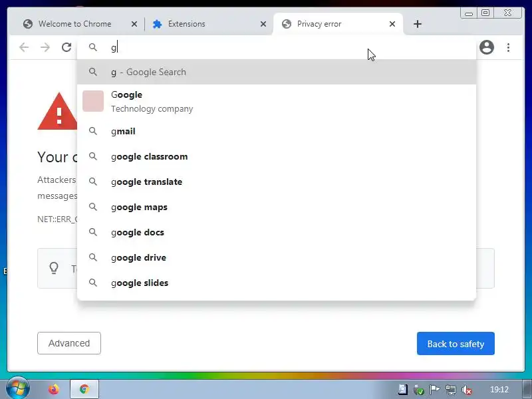Click the address bar input containing 'g'
Screen dimensions: 532x399
277,47
